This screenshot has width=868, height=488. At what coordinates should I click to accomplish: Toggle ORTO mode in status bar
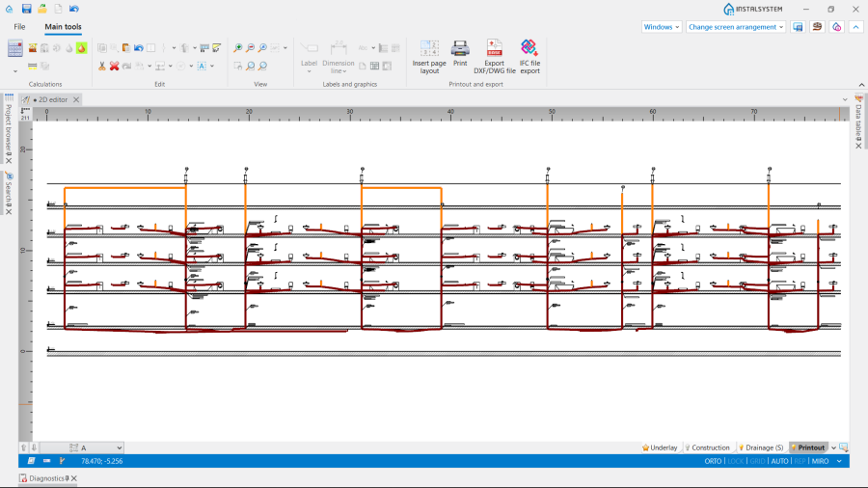713,461
